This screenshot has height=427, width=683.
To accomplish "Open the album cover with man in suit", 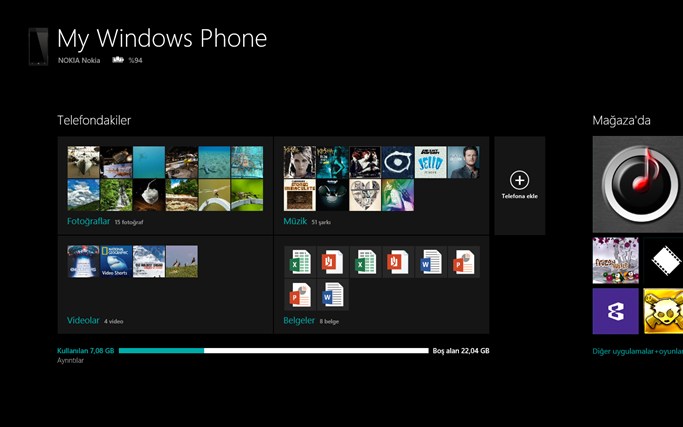I will point(463,162).
